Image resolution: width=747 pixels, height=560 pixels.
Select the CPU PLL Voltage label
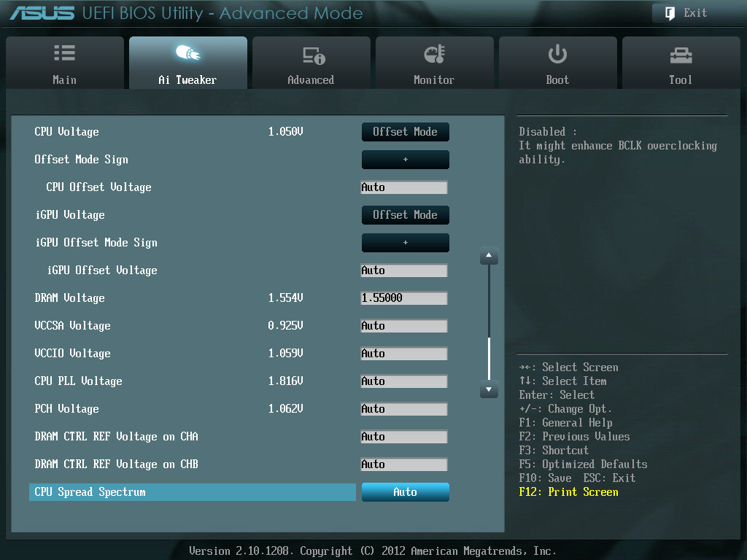78,381
